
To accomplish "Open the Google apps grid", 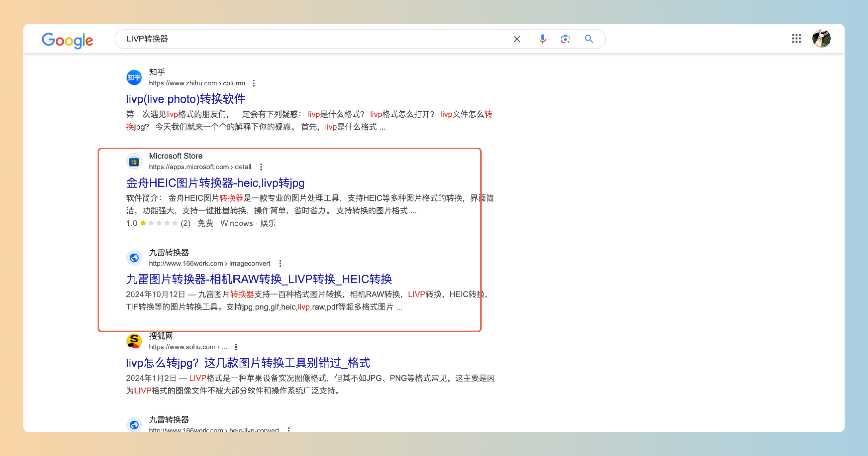I will [x=796, y=39].
